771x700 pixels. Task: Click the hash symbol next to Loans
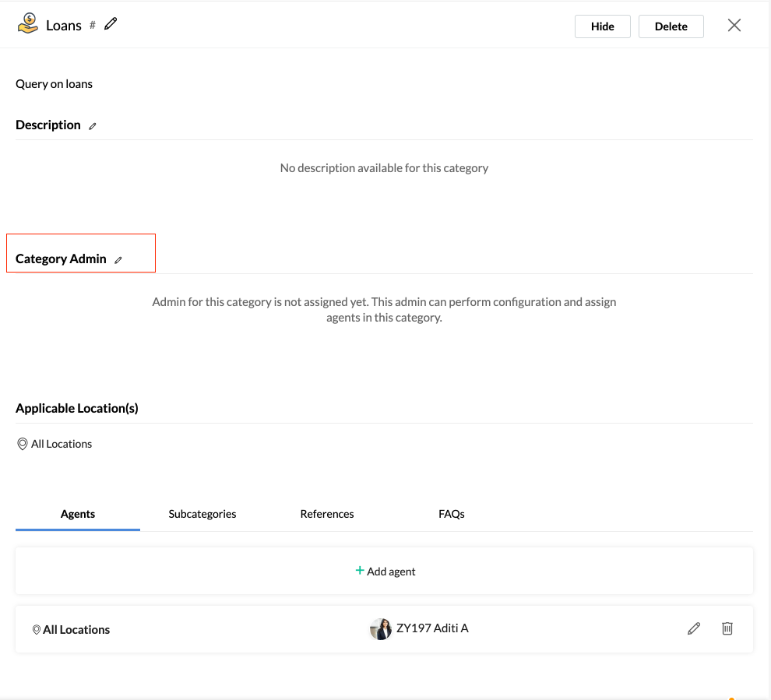pos(93,25)
